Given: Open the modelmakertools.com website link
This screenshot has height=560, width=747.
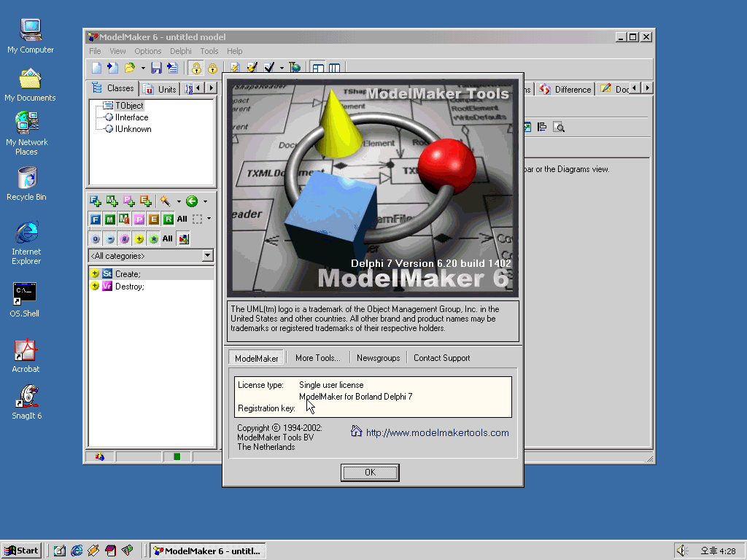Looking at the screenshot, I should (x=437, y=432).
